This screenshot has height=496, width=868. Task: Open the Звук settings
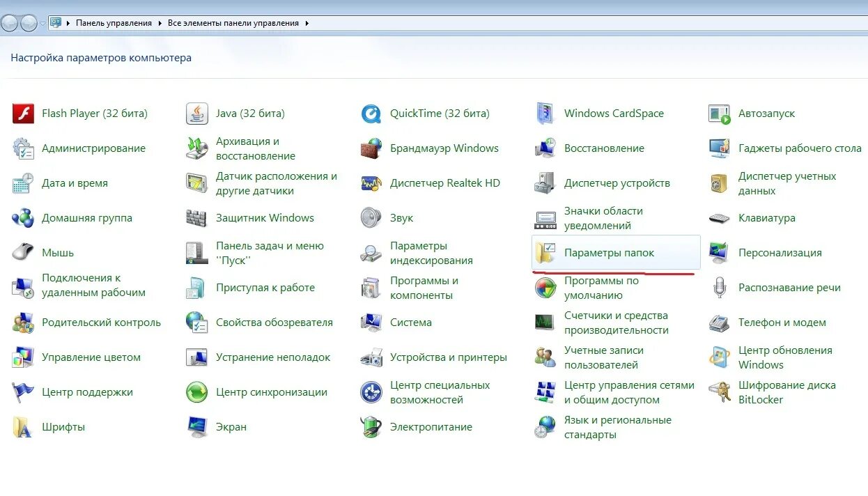pyautogui.click(x=400, y=217)
